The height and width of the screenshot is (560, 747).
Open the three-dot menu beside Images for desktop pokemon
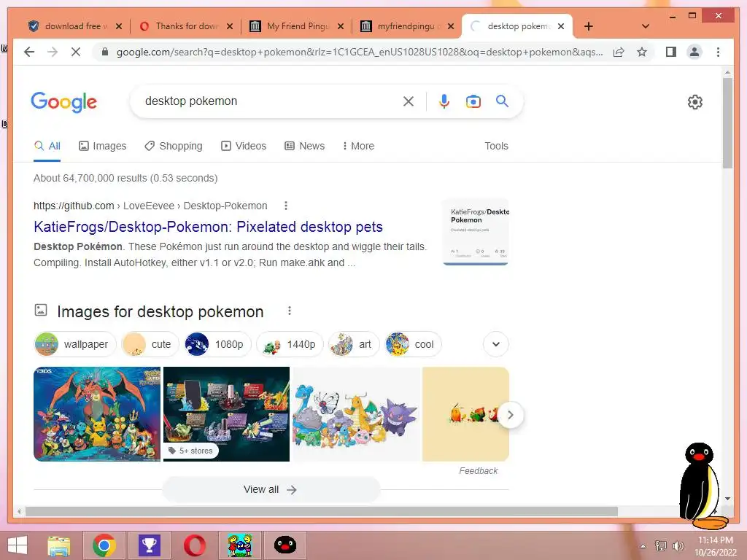(x=289, y=311)
